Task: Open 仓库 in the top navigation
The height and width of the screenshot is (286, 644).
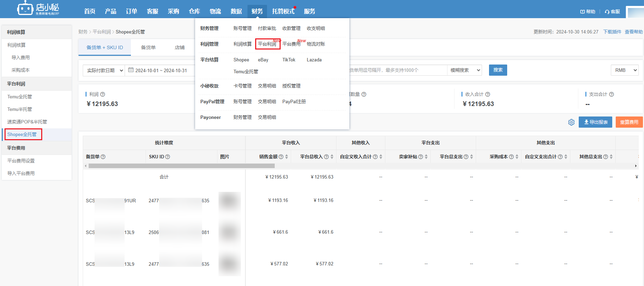Action: 194,12
